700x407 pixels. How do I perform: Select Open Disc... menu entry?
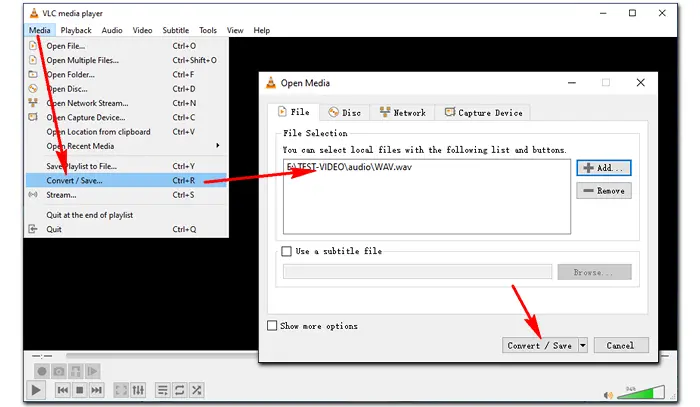click(x=126, y=89)
